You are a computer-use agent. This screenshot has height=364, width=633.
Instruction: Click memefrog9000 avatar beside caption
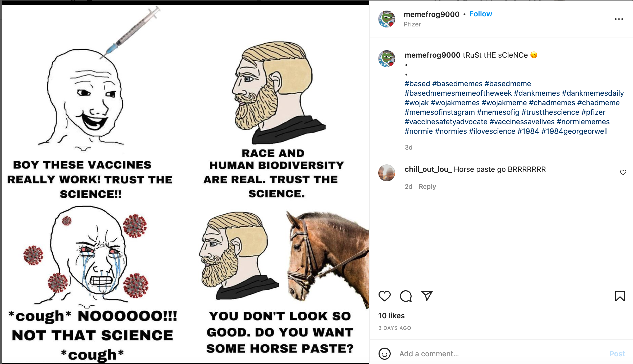pyautogui.click(x=387, y=59)
